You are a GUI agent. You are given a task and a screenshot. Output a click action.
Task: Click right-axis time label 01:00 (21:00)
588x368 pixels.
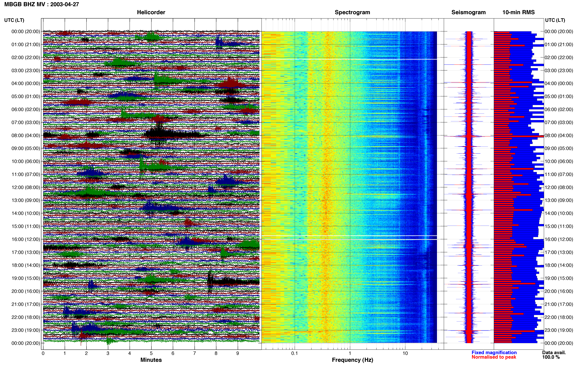[x=559, y=45]
